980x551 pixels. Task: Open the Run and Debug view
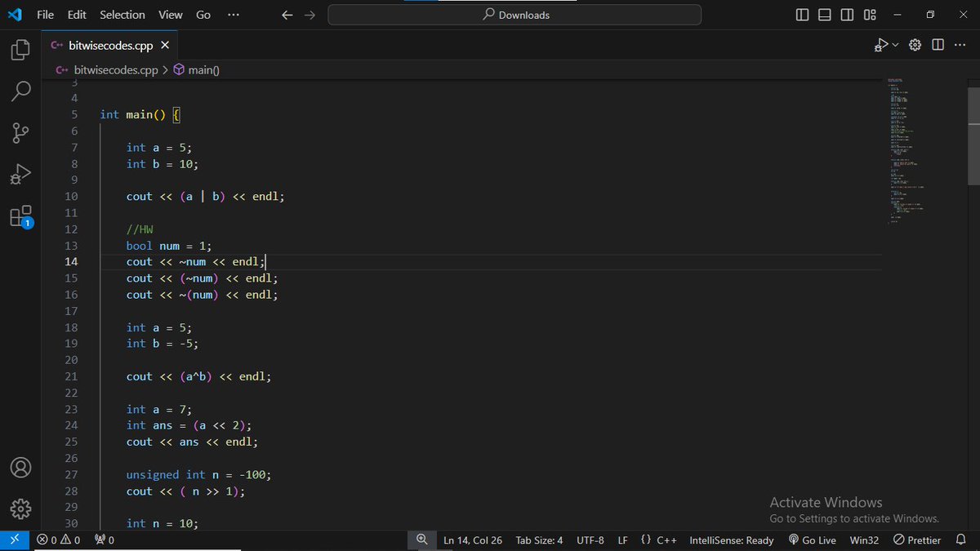point(20,175)
